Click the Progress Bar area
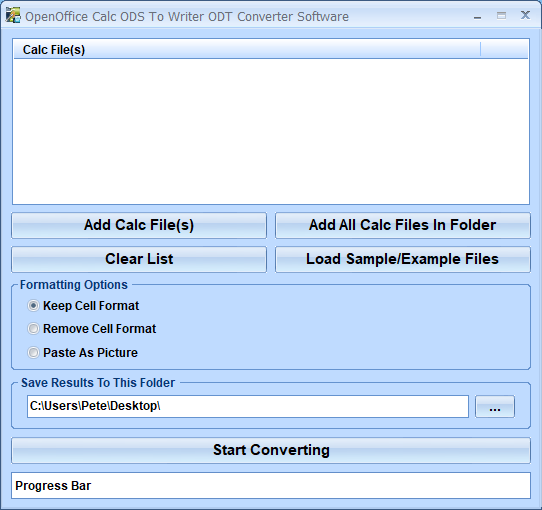The image size is (542, 510). pyautogui.click(x=271, y=485)
